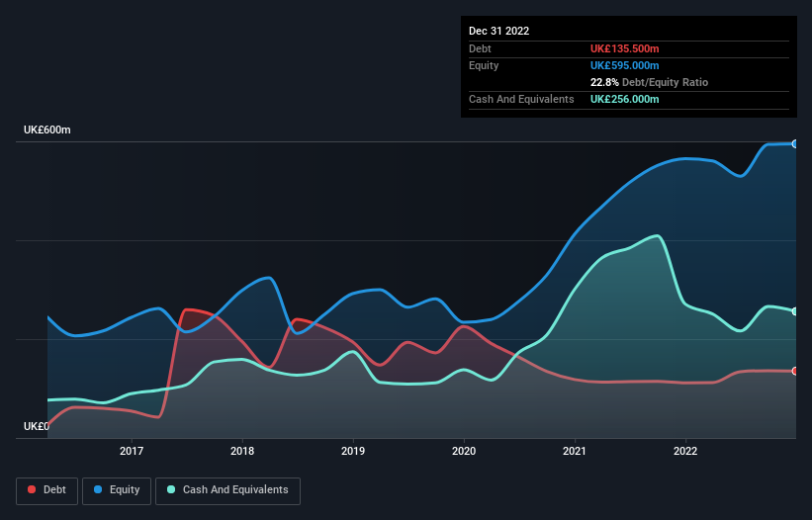Select the 2020 x-axis label

[x=464, y=451]
